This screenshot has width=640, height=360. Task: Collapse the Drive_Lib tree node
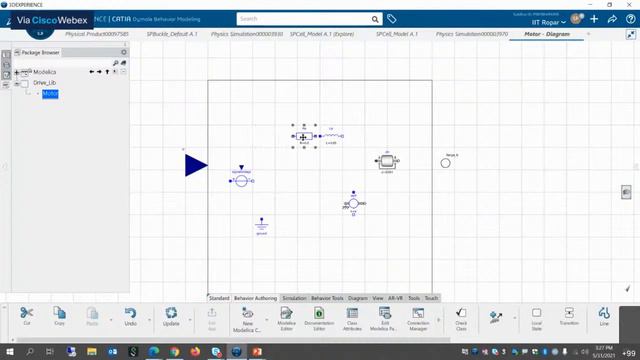[x=17, y=84]
